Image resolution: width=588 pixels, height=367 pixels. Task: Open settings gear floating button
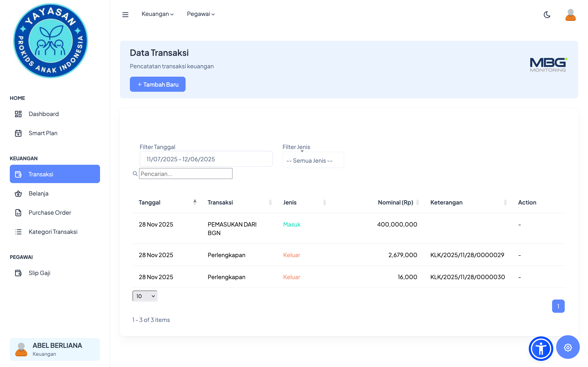568,348
